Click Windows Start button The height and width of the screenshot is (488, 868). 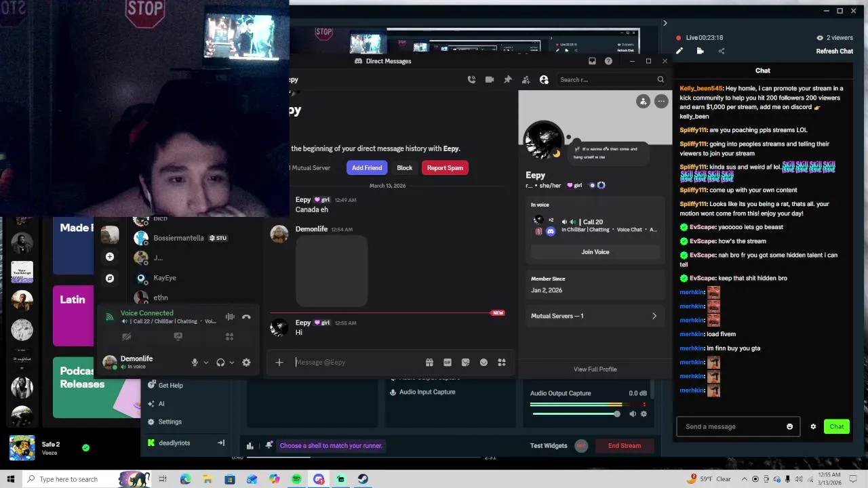(11, 479)
